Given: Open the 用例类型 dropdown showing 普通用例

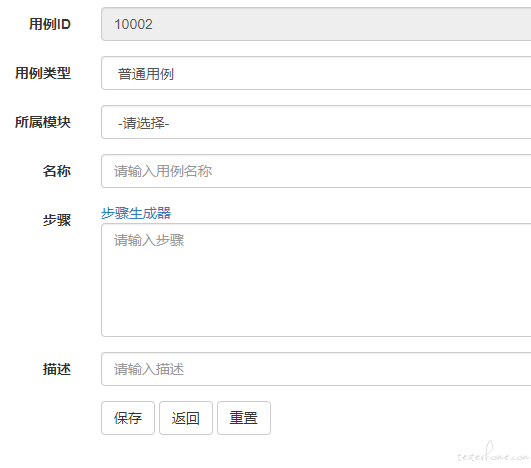Looking at the screenshot, I should coord(316,73).
